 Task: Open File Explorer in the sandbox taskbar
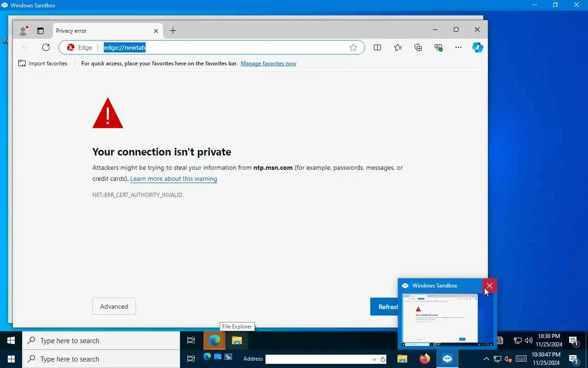pyautogui.click(x=237, y=340)
